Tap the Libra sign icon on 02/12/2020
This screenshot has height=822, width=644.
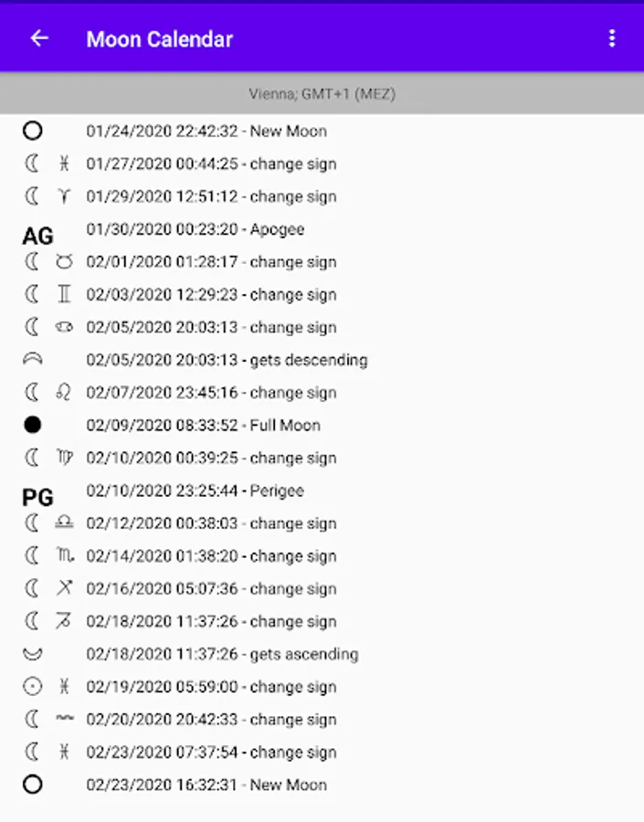coord(64,522)
